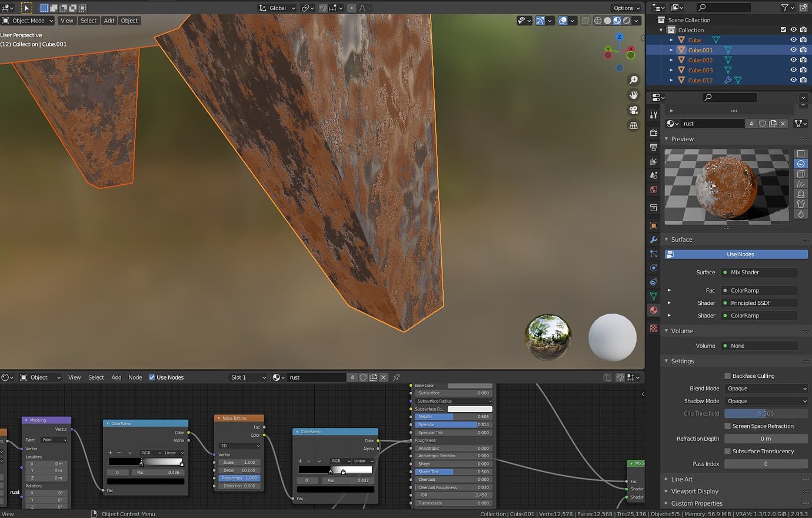This screenshot has width=812, height=518.
Task: Click the Surface Mix Shader field
Action: [x=759, y=273]
